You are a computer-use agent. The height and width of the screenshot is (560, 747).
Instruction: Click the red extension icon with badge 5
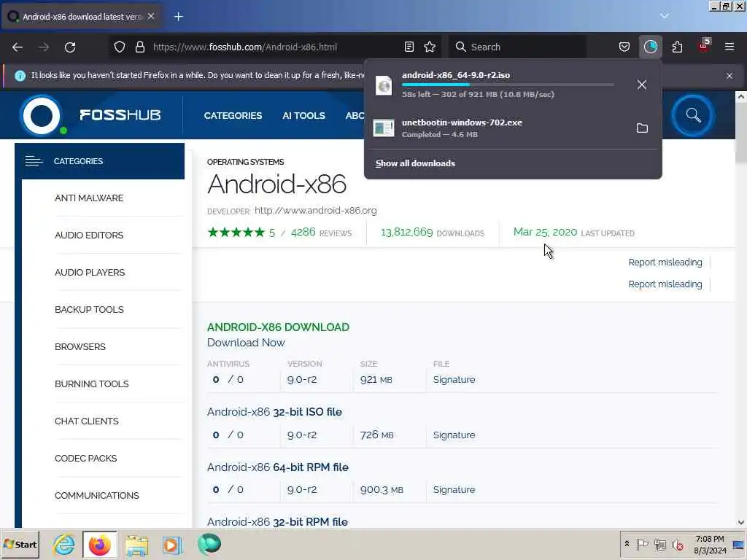coord(704,46)
